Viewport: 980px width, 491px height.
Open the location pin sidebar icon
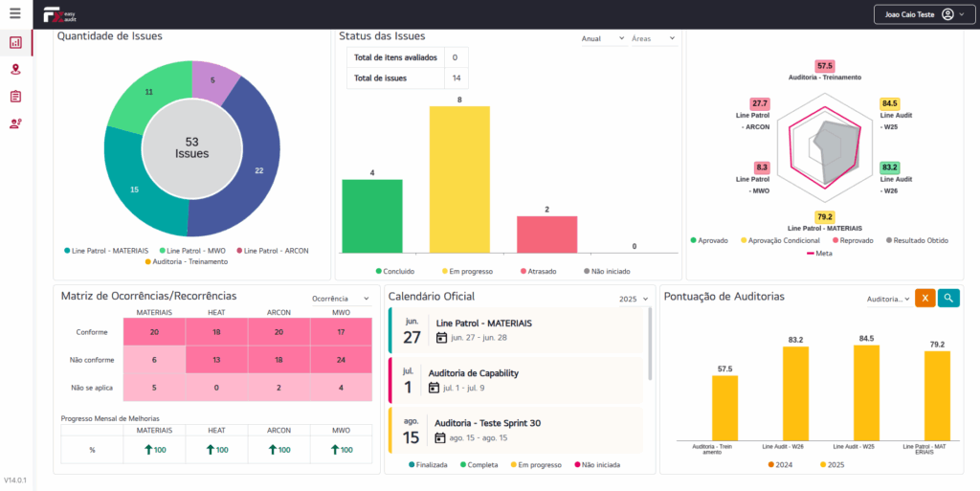pyautogui.click(x=15, y=69)
